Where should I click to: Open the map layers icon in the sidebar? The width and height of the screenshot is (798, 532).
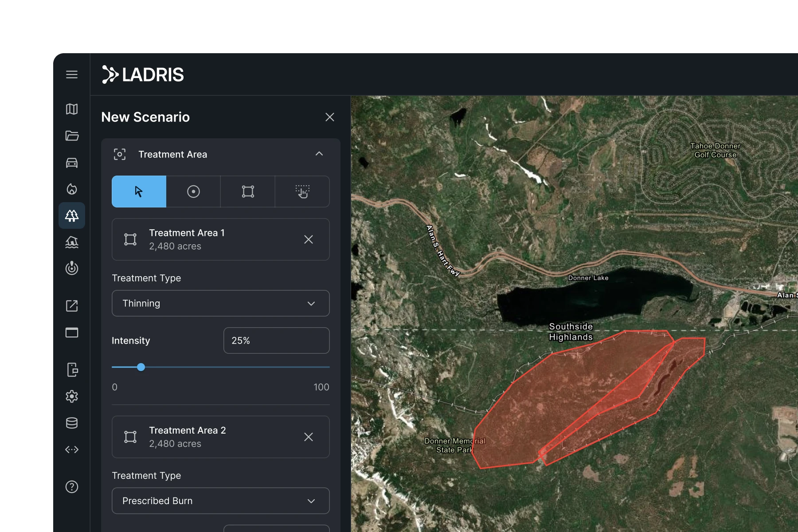(x=72, y=109)
